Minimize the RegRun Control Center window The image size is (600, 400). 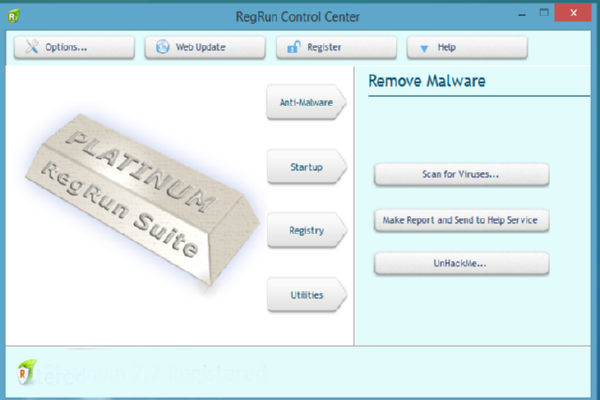[522, 15]
